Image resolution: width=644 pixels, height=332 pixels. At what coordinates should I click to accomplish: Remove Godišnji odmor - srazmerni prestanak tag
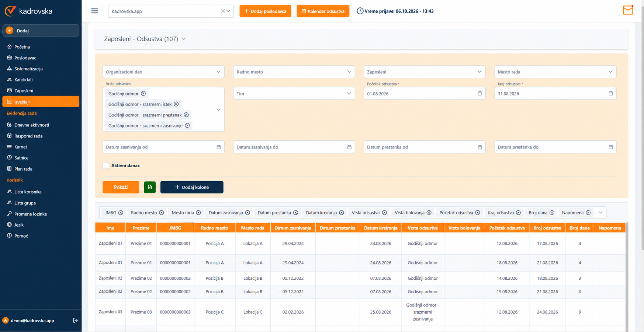(x=186, y=115)
